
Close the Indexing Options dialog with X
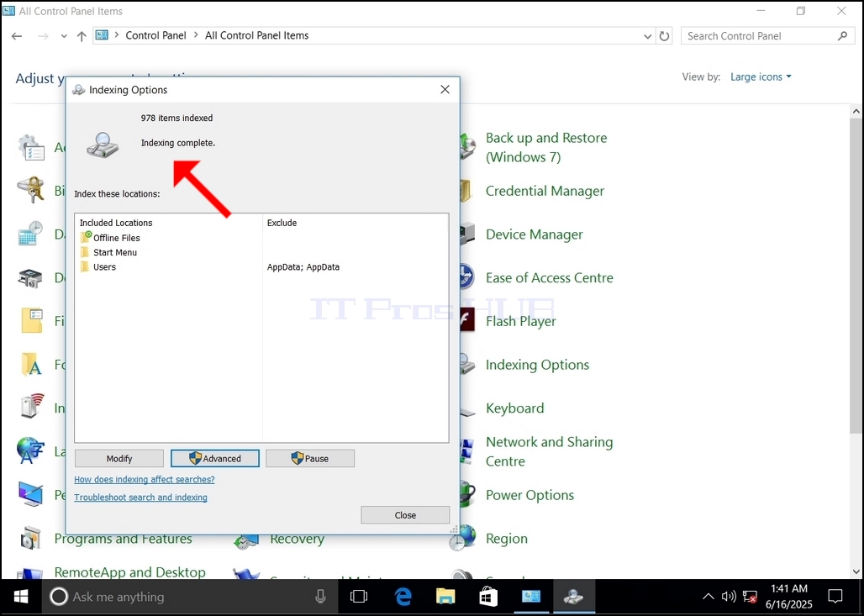445,89
